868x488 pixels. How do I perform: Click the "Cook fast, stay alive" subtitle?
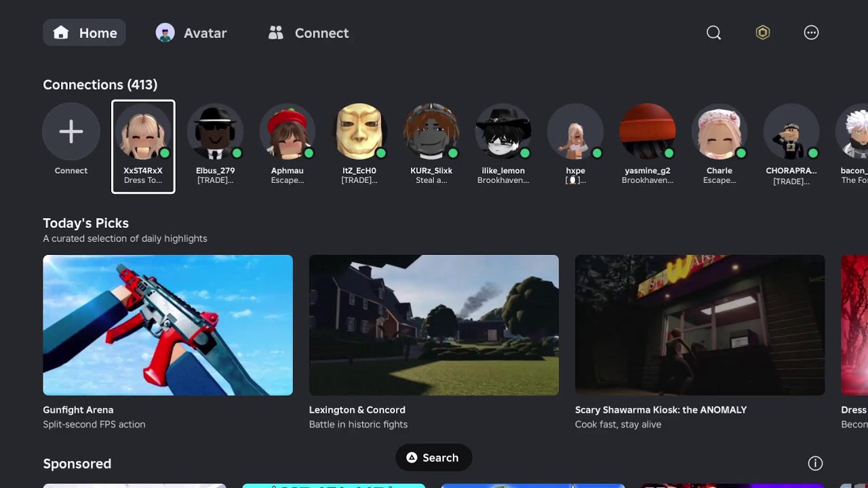618,424
